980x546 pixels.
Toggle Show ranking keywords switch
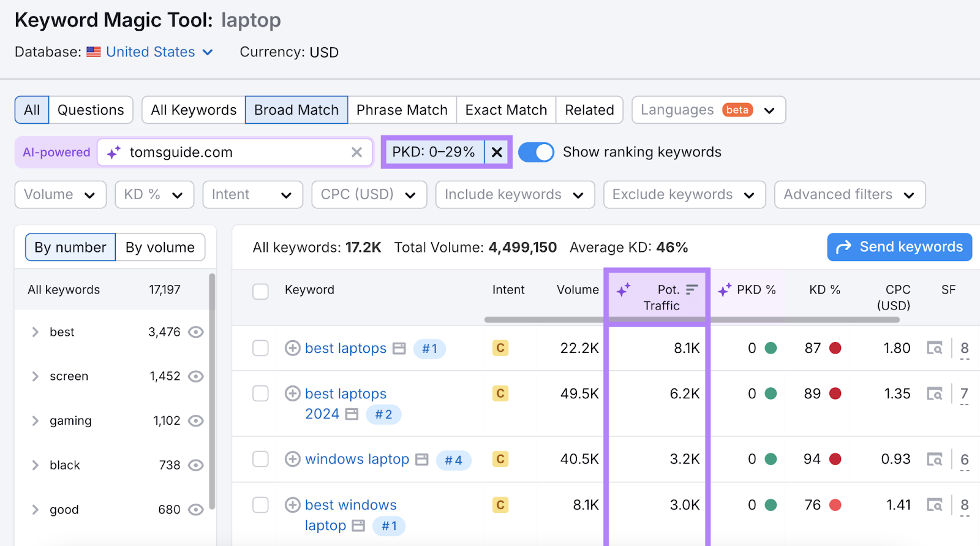pyautogui.click(x=536, y=152)
